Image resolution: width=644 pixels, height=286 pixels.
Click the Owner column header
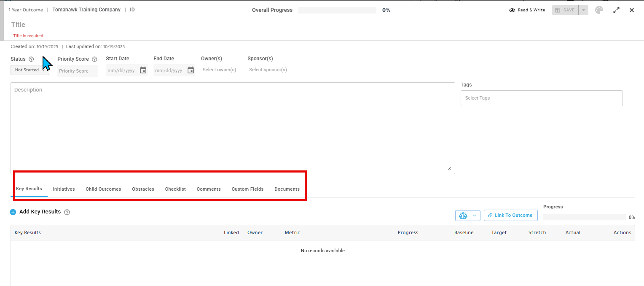255,232
